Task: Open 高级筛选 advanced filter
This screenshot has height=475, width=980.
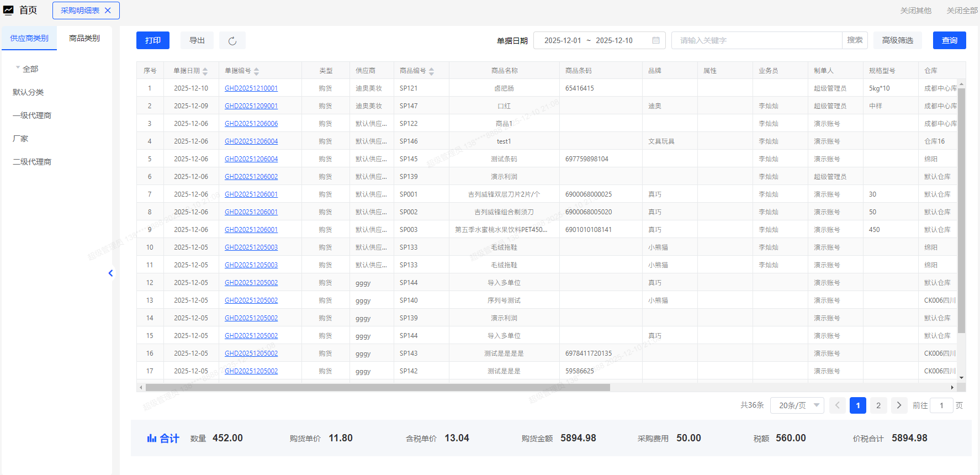Action: point(897,40)
